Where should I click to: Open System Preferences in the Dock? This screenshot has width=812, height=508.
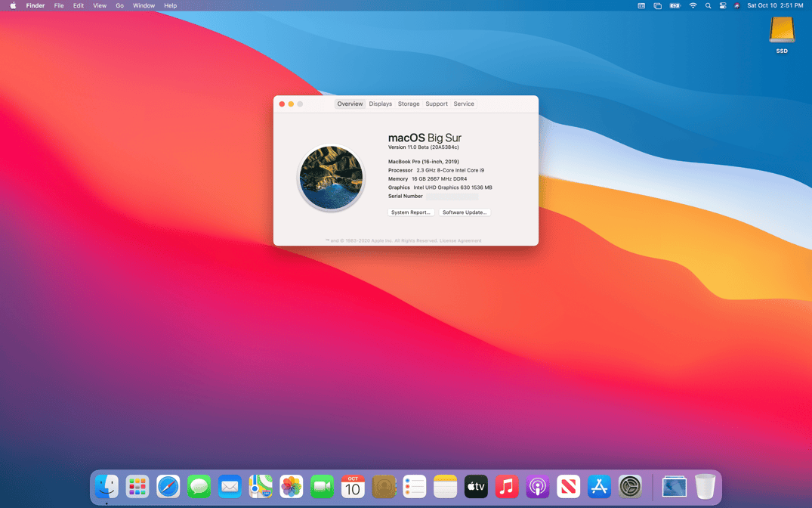pos(630,487)
